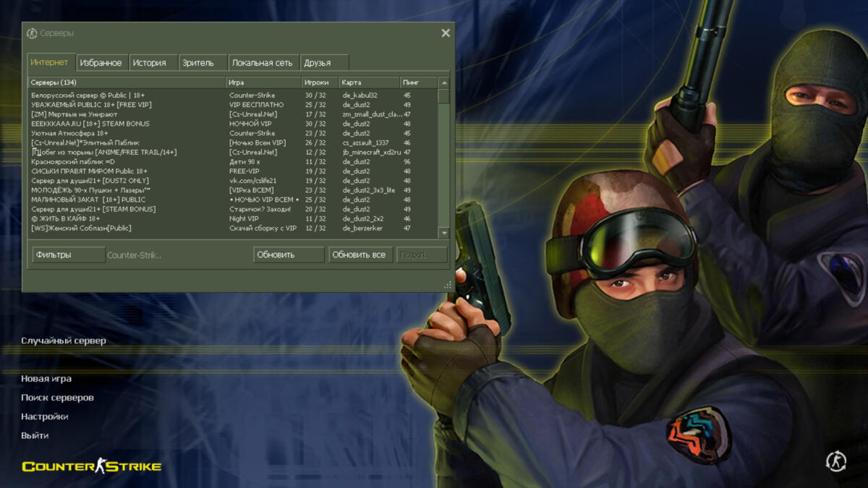Sort servers by the Пинг column header
868x488 pixels.
418,82
